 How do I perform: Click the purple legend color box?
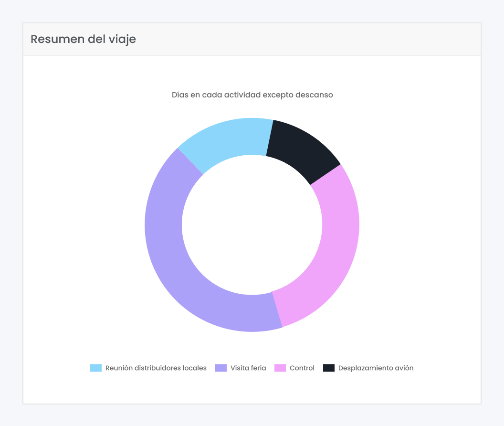click(221, 368)
